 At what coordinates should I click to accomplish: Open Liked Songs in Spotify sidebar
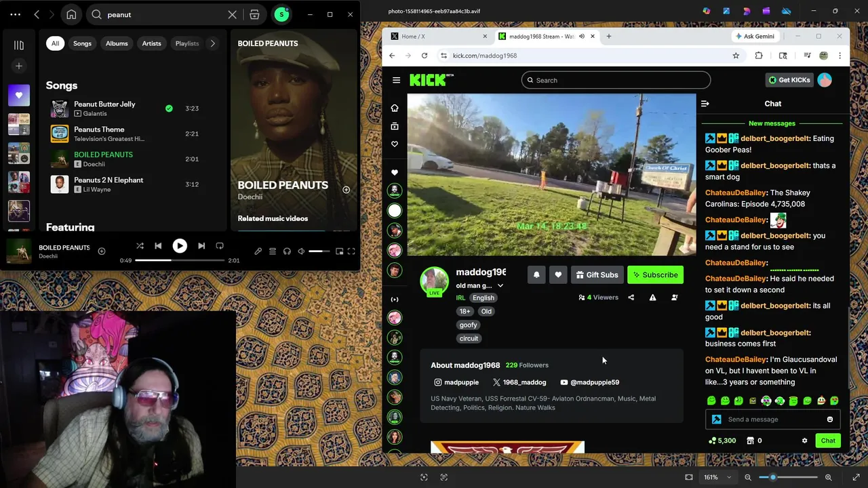point(19,96)
